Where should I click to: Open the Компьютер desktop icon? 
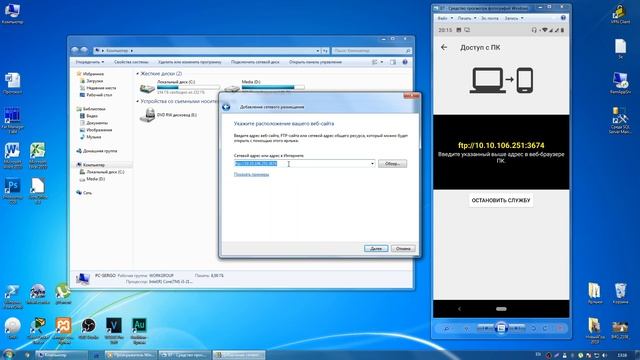(12, 13)
